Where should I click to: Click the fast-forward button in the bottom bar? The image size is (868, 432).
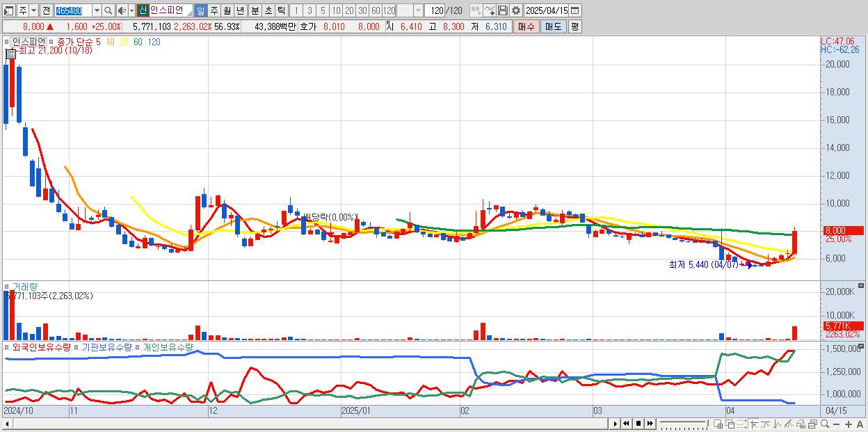point(650,424)
